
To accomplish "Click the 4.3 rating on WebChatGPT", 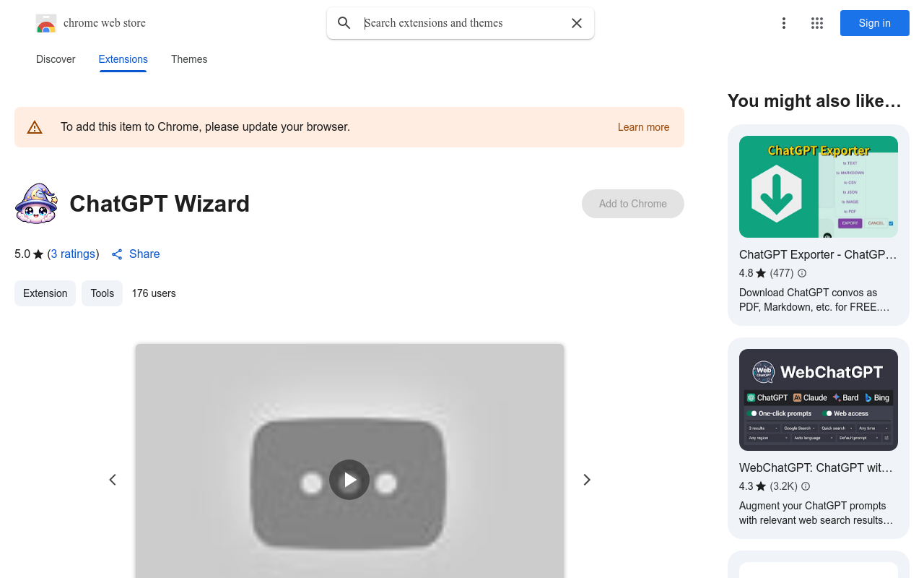I will [x=752, y=486].
